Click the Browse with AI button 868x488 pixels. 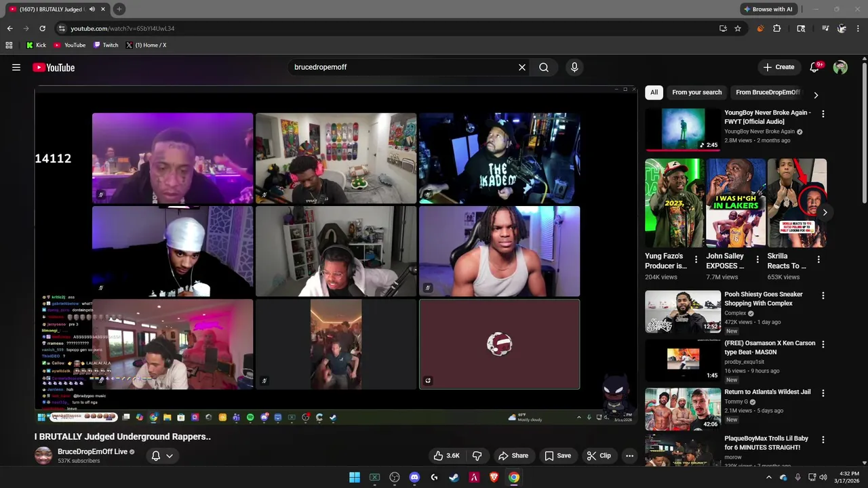tap(768, 9)
